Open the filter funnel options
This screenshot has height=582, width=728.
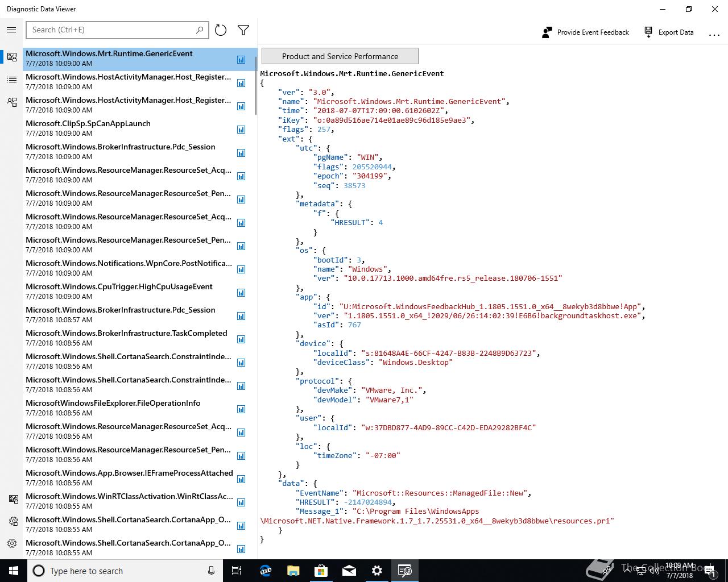pos(243,30)
